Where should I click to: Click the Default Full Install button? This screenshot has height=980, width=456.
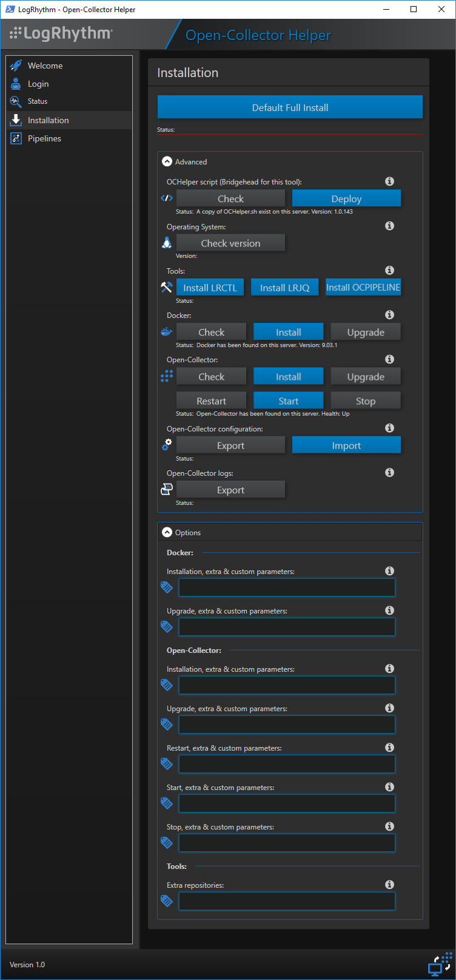point(290,107)
